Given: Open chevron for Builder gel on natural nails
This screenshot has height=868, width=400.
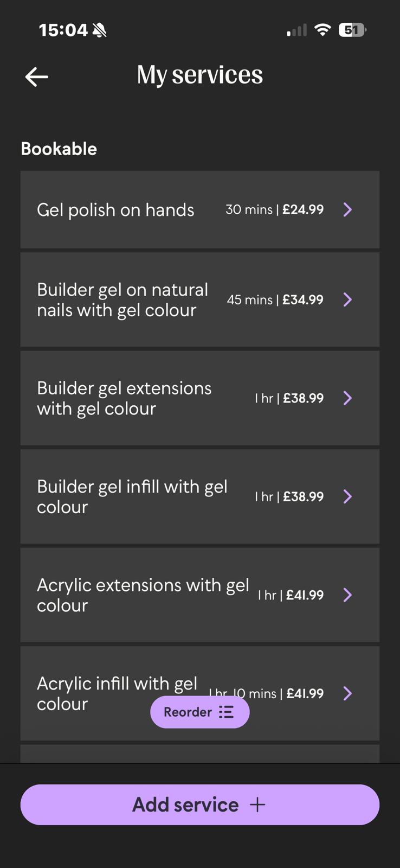Looking at the screenshot, I should pos(348,299).
